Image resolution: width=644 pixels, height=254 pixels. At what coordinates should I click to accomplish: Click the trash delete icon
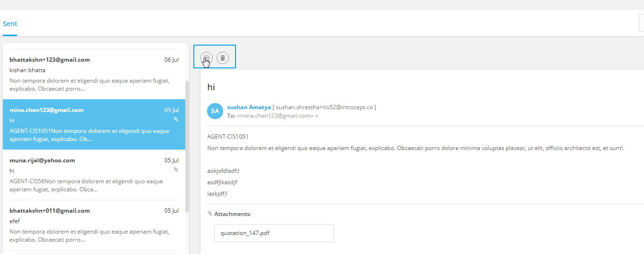(223, 58)
